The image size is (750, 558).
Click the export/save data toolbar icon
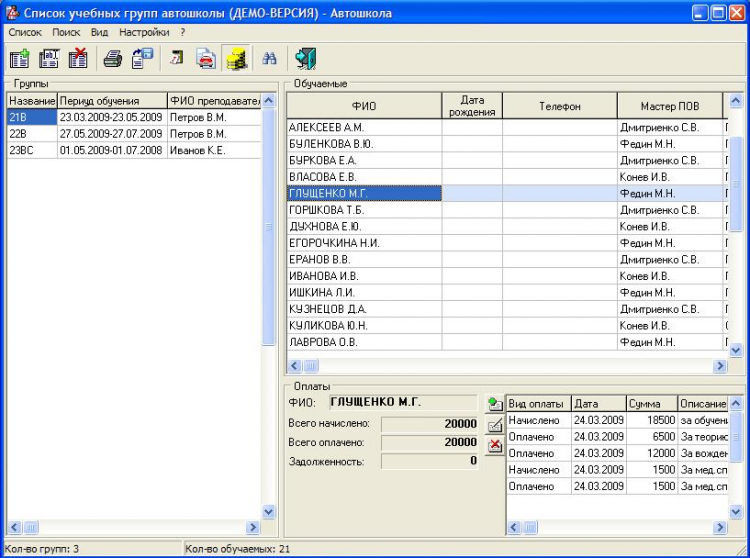click(142, 59)
